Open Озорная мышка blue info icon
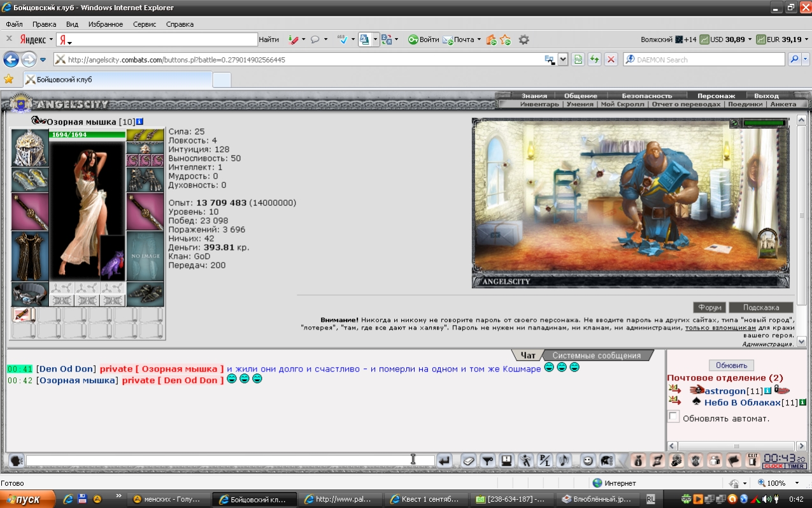812x508 pixels. pos(139,121)
